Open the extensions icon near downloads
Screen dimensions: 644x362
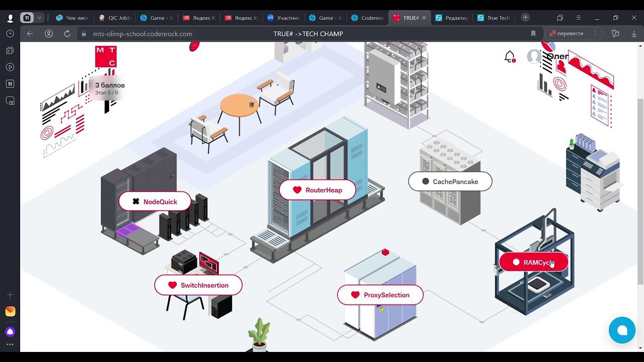tap(615, 34)
